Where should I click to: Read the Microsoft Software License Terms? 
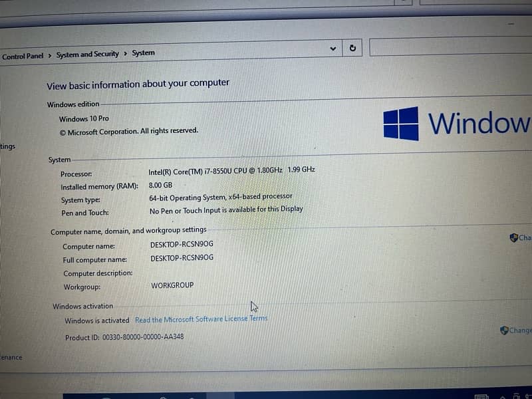coord(201,319)
